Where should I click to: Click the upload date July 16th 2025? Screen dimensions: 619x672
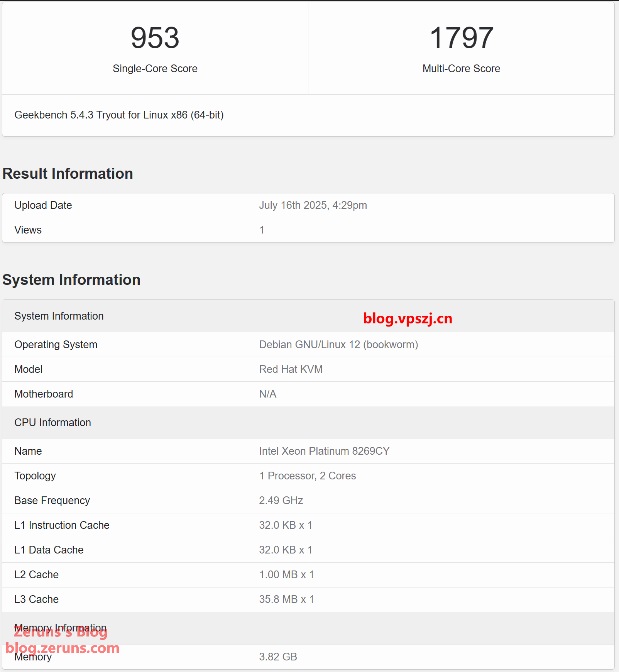pos(313,205)
